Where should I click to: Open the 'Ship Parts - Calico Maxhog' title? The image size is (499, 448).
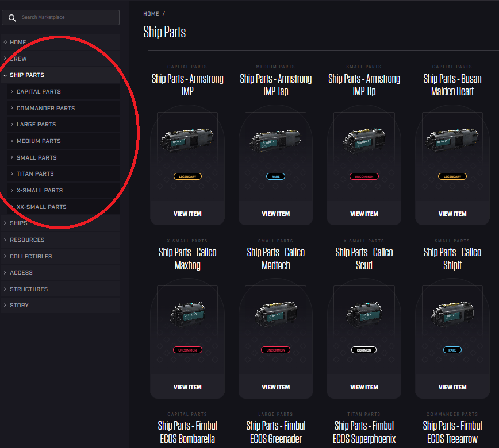point(187,258)
